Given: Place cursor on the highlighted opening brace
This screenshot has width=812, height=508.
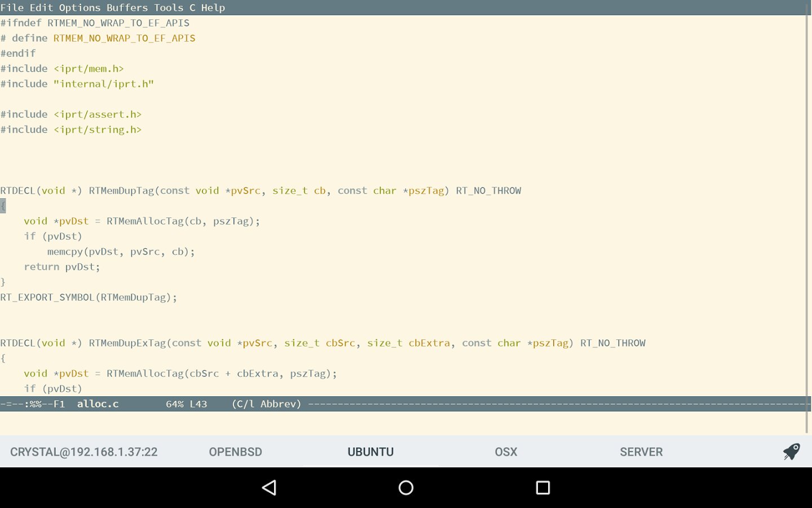Looking at the screenshot, I should coord(3,206).
